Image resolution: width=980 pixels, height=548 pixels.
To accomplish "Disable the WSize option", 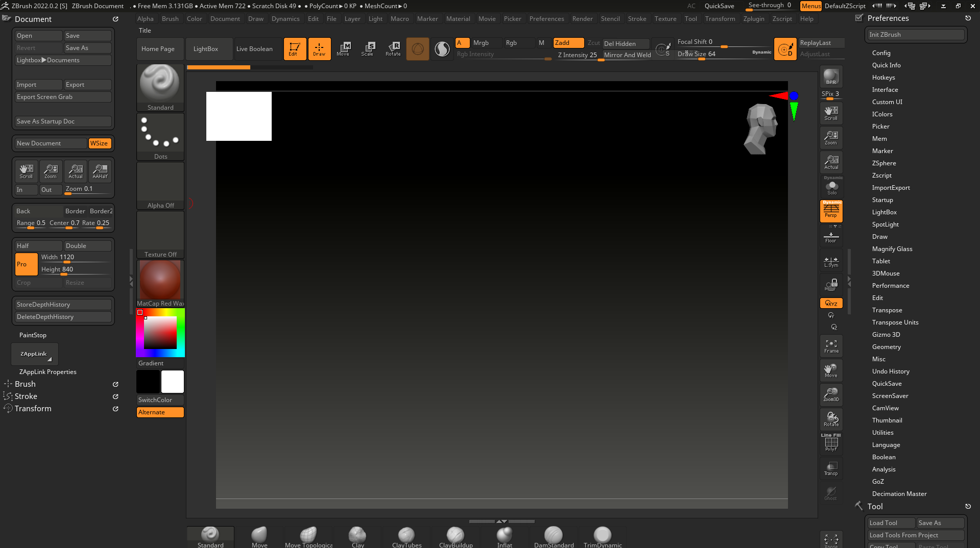I will [99, 143].
